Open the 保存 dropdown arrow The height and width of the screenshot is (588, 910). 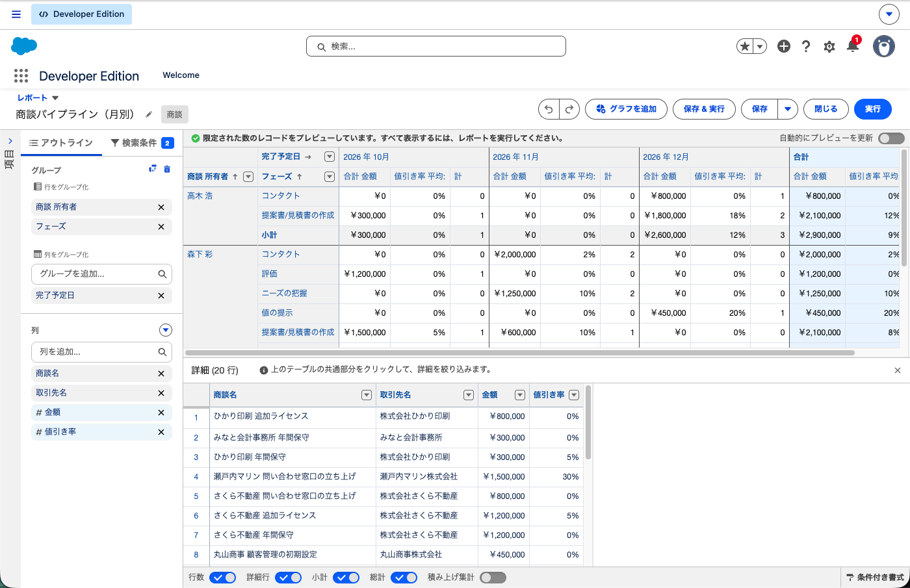click(788, 109)
